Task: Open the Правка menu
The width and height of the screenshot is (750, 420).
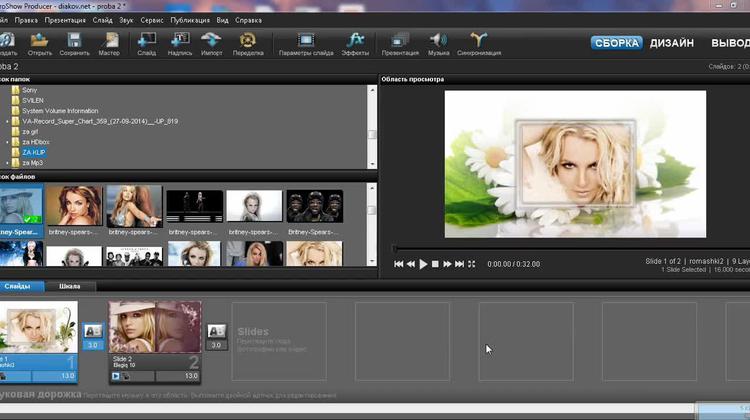Action: click(26, 21)
